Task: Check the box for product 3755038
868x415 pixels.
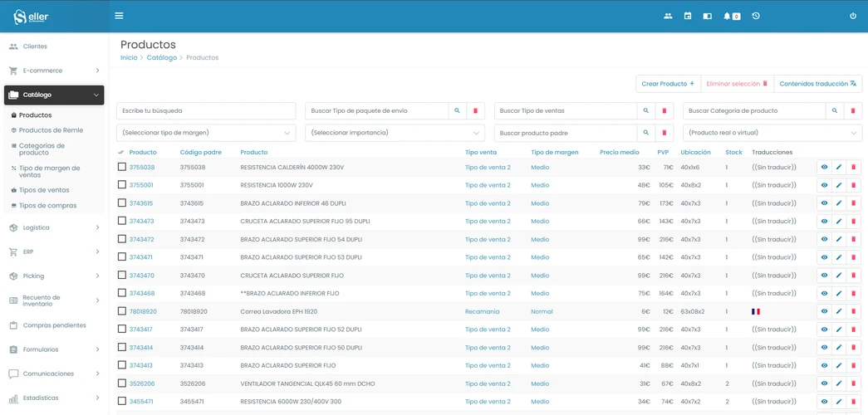Action: [x=122, y=167]
